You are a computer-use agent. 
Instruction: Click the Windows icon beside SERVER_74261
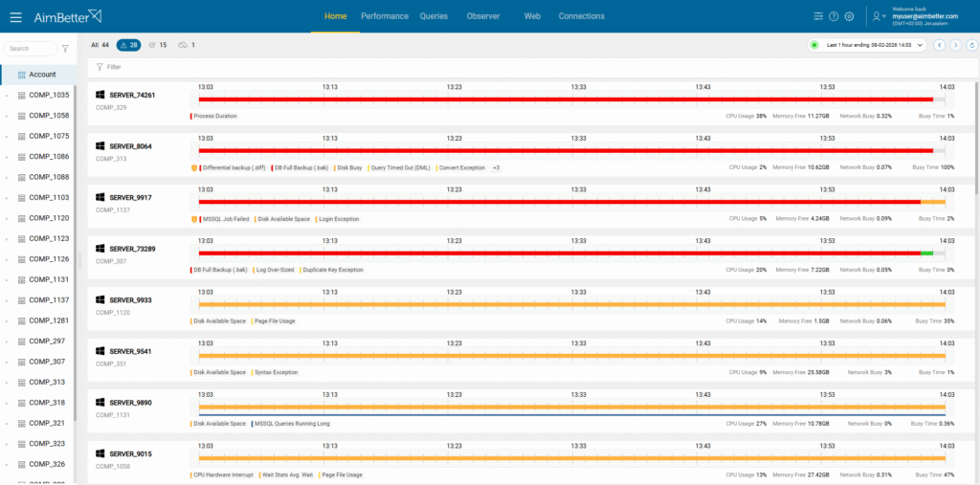coord(100,95)
